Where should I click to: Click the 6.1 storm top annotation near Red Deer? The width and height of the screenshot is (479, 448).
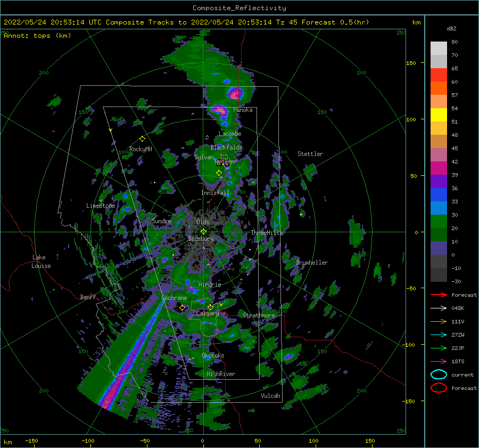coord(222,164)
